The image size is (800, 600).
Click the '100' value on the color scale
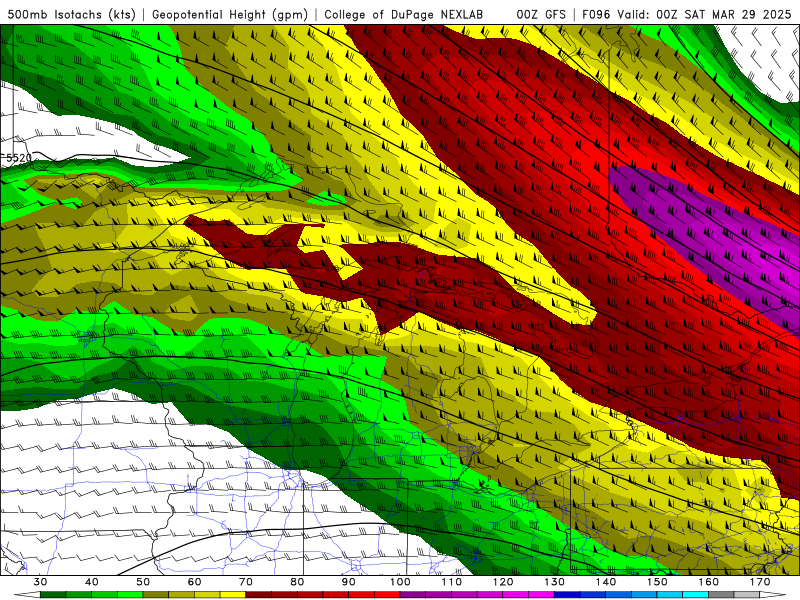(400, 582)
